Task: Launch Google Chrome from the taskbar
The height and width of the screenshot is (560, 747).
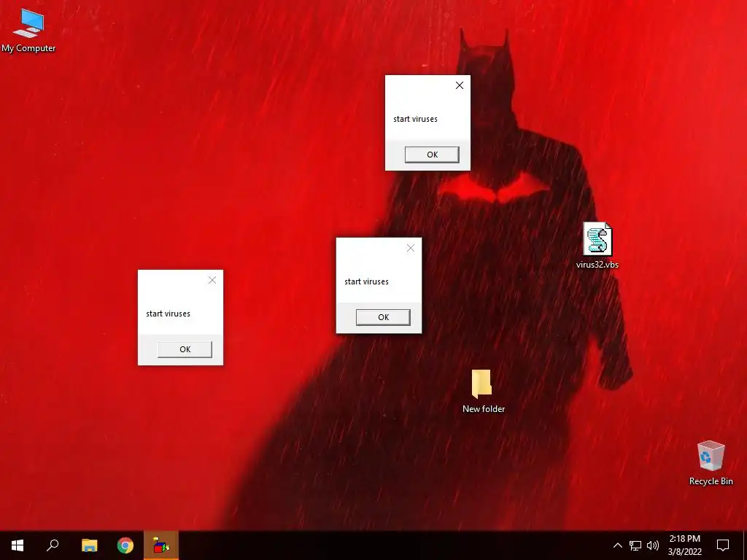Action: pos(125,545)
